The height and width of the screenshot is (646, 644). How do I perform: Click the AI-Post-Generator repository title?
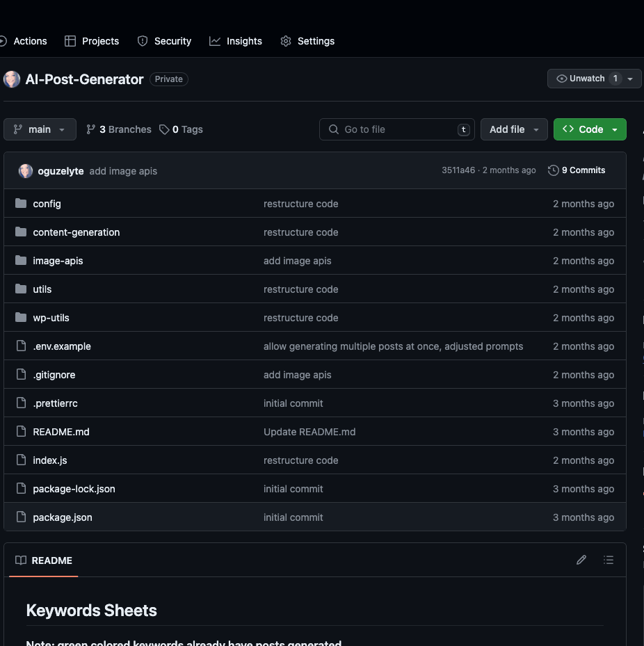coord(84,79)
